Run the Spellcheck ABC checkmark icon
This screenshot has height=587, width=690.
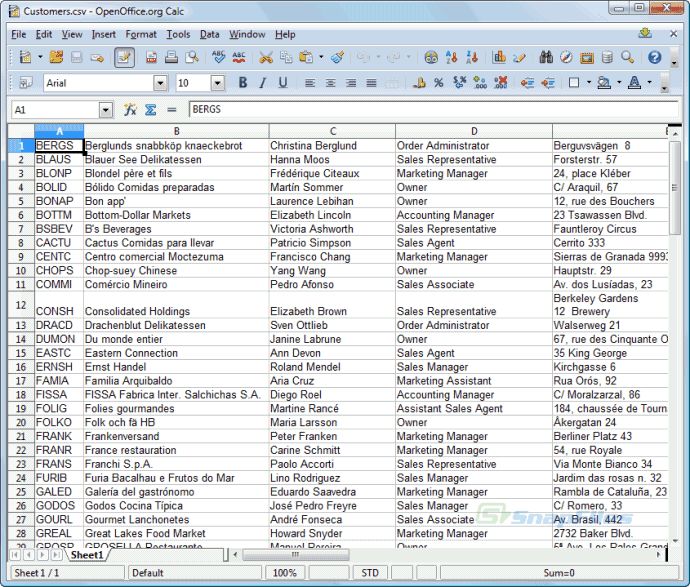(219, 57)
